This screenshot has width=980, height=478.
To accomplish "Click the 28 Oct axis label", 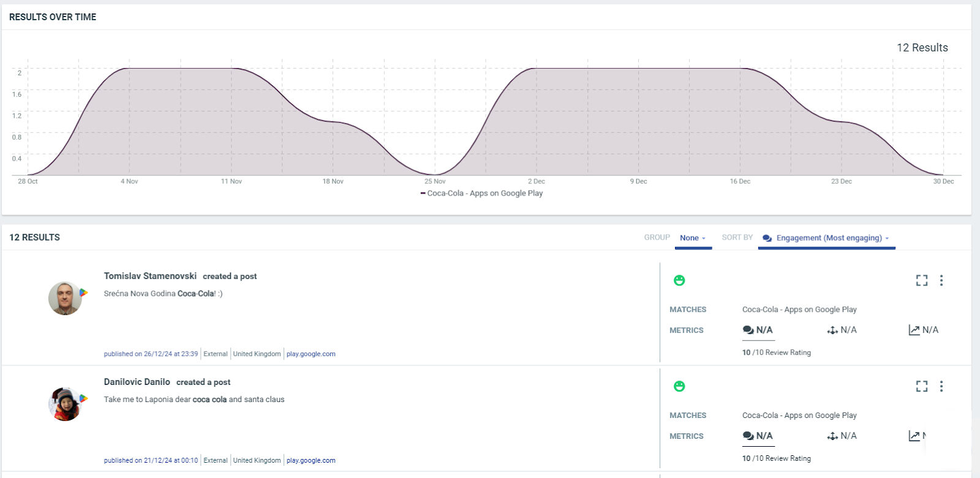I will coord(28,181).
